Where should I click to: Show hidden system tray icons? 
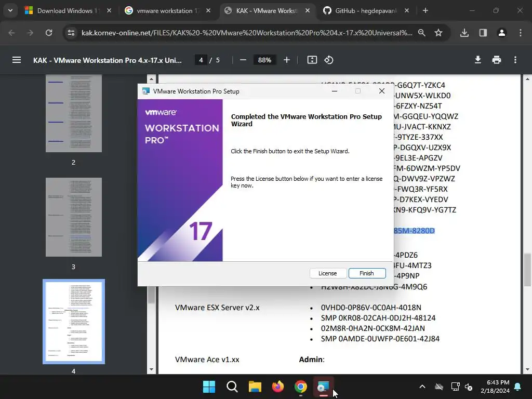(422, 387)
